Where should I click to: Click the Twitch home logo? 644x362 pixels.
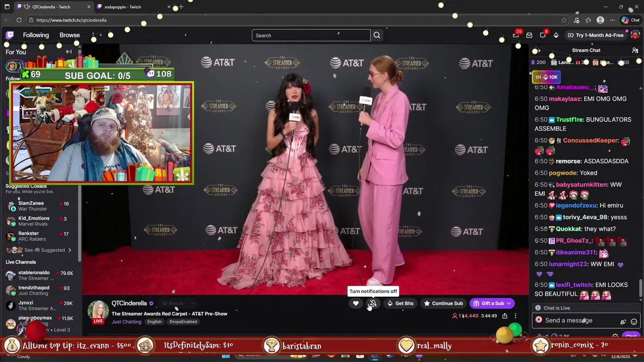pyautogui.click(x=10, y=35)
